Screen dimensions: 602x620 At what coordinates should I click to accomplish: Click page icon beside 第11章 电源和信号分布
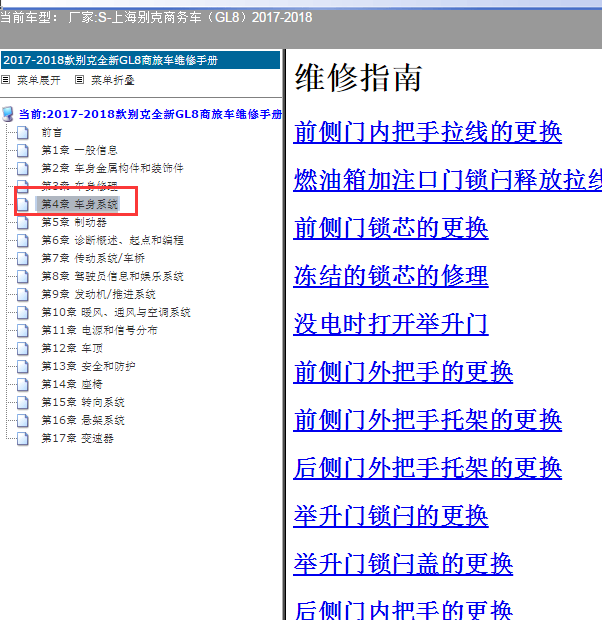tap(23, 331)
